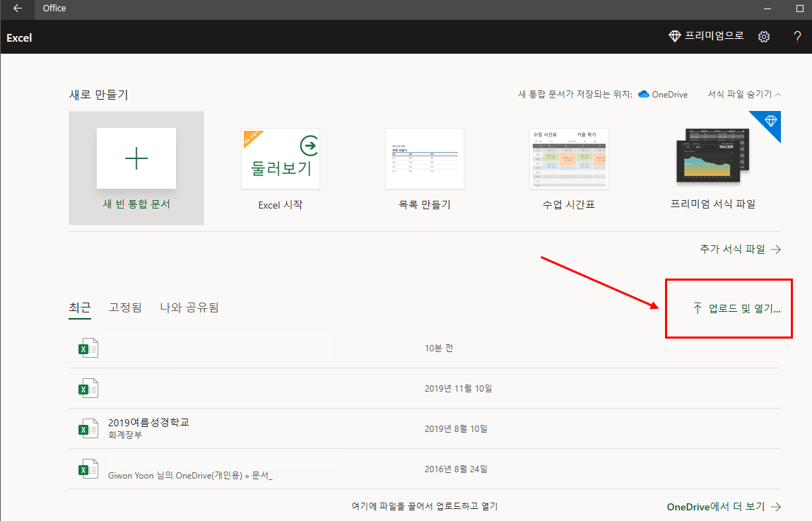Open the 목록 만들기 template
Viewport: 812px width, 521px height.
(425, 170)
